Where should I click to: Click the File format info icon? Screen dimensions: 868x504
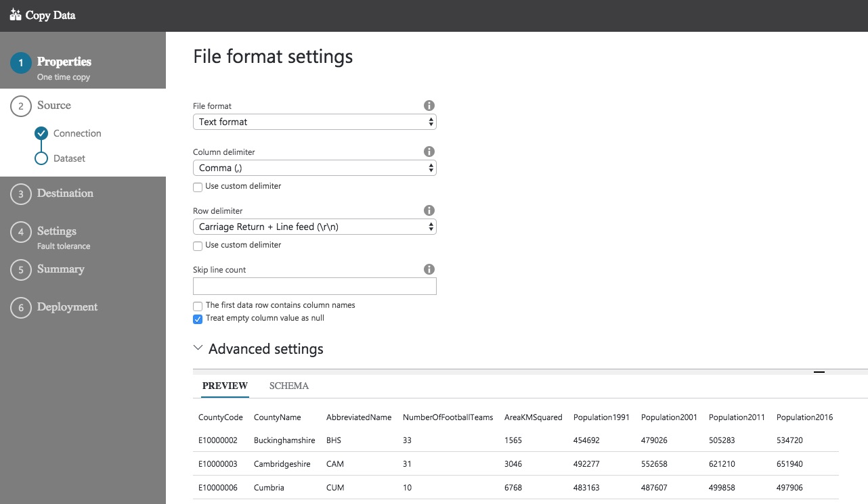point(429,106)
